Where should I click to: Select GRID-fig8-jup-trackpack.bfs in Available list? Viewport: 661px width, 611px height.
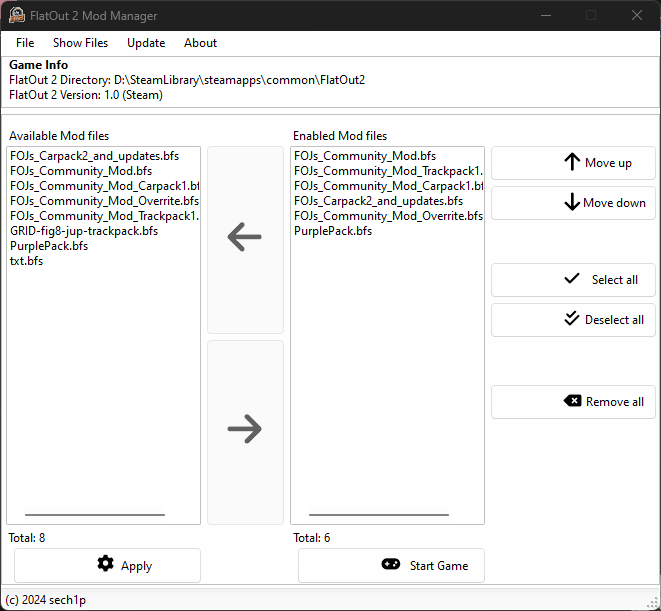tap(104, 231)
